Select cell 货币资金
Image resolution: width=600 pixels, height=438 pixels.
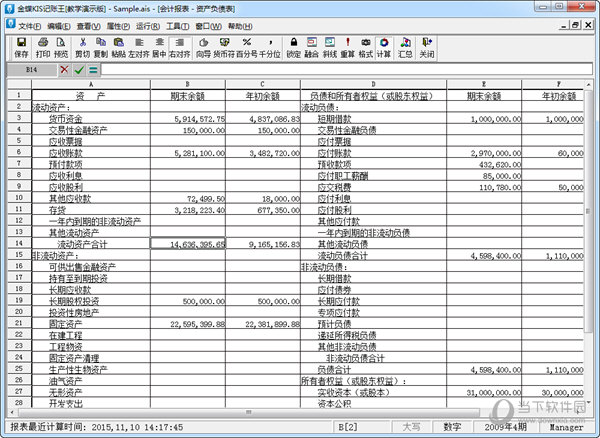pos(91,119)
